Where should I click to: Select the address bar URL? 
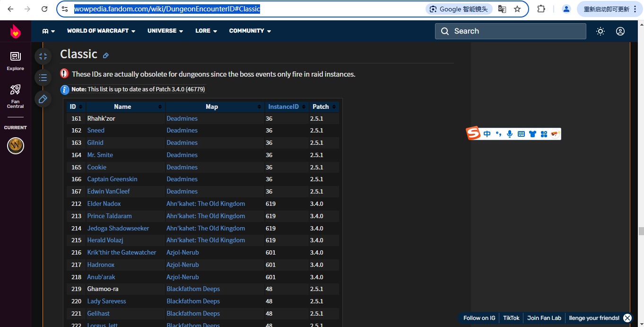point(167,9)
